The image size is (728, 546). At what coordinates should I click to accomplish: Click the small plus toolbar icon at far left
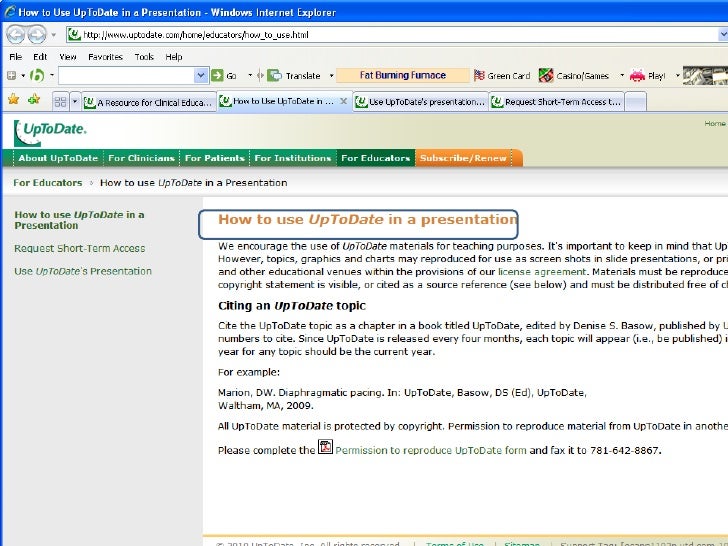click(12, 75)
